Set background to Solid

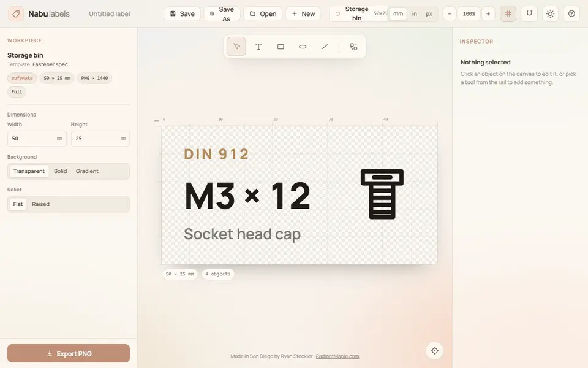(x=61, y=171)
